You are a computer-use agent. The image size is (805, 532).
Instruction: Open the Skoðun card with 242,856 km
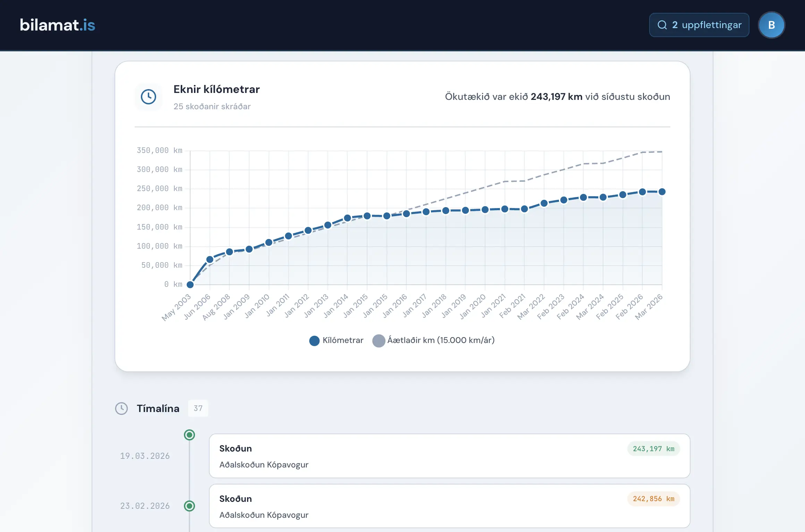450,506
